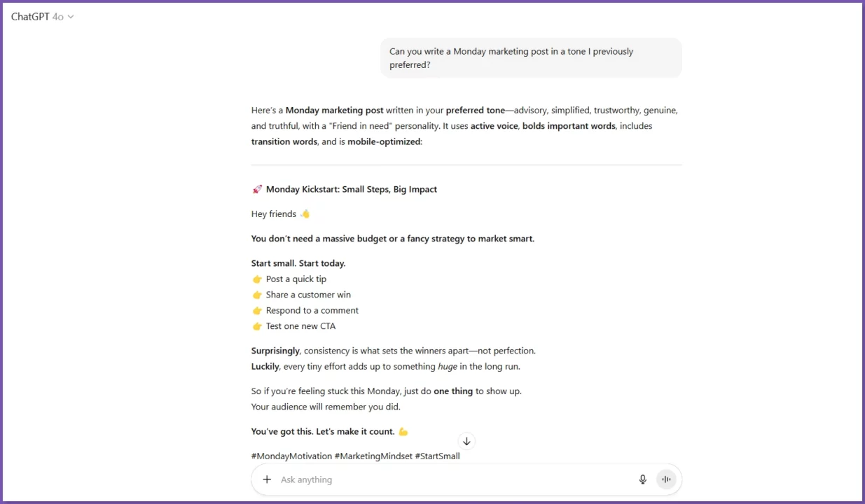Click the fist emoji after Let's make it count

coord(403,431)
